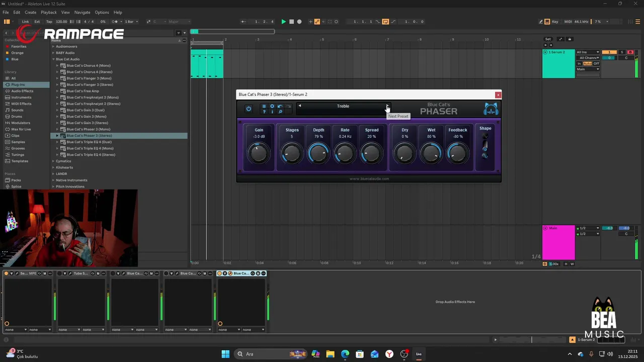The width and height of the screenshot is (644, 362).
Task: Select Blue Cat's Flanger 3 (Stereo)
Action: click(90, 84)
